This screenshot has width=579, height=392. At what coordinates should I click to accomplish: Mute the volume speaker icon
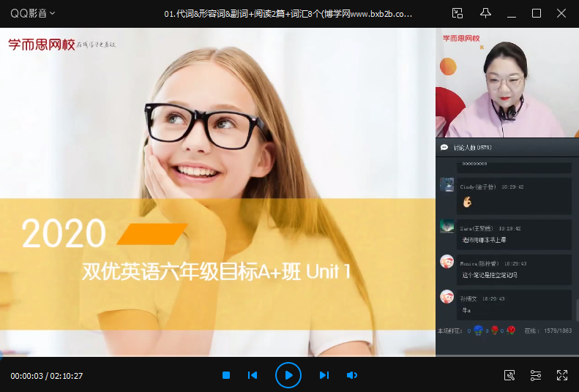point(352,375)
